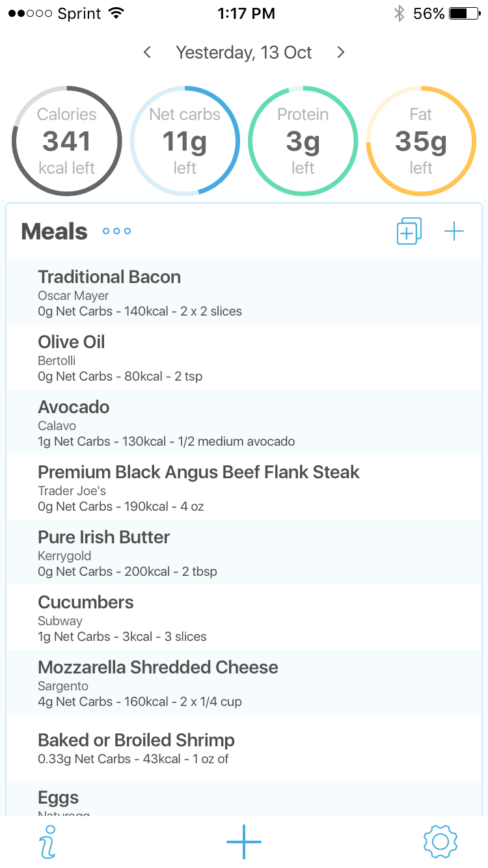
Task: Open the Traditional Bacon entry
Action: tap(244, 293)
